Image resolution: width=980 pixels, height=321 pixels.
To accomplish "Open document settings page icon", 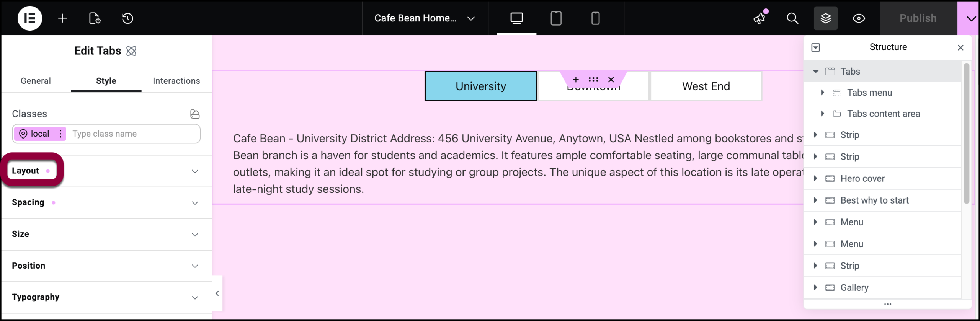I will coord(95,18).
